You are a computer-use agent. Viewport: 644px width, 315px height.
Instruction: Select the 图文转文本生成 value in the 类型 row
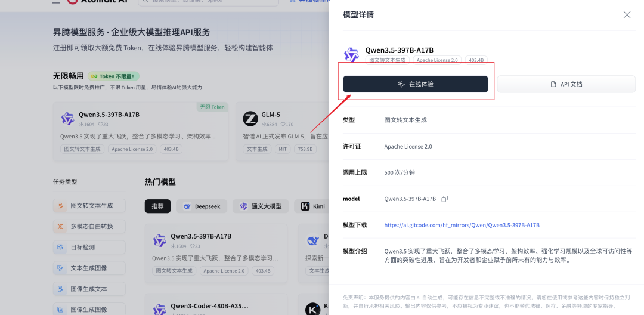click(405, 120)
